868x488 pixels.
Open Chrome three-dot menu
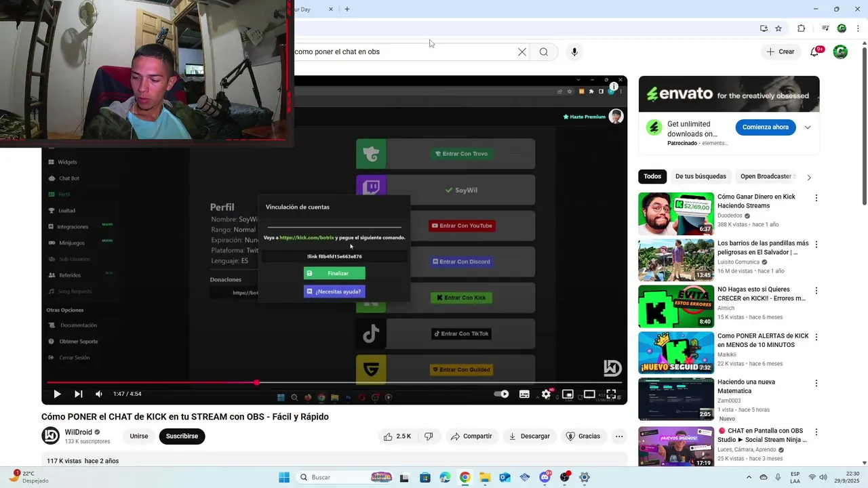pos(858,28)
